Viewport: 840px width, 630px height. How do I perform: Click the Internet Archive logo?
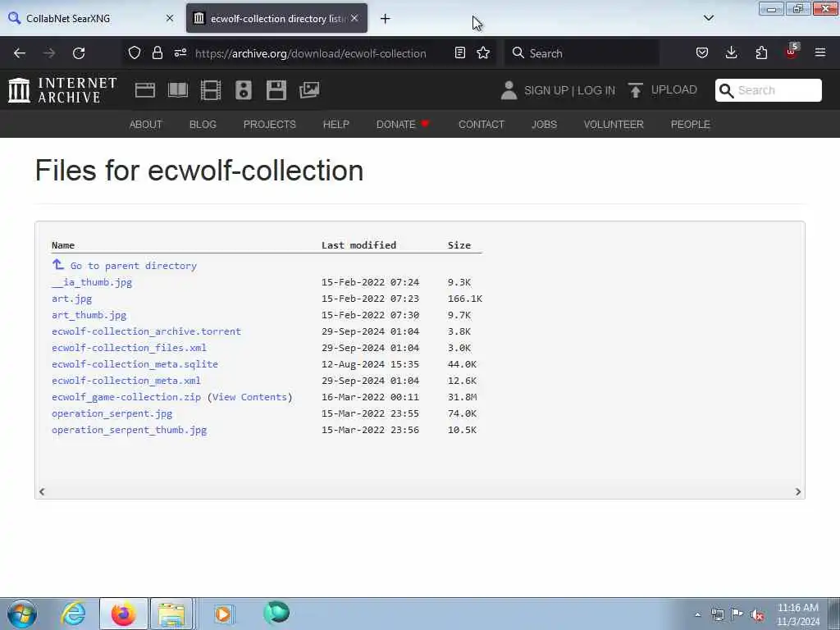point(62,90)
